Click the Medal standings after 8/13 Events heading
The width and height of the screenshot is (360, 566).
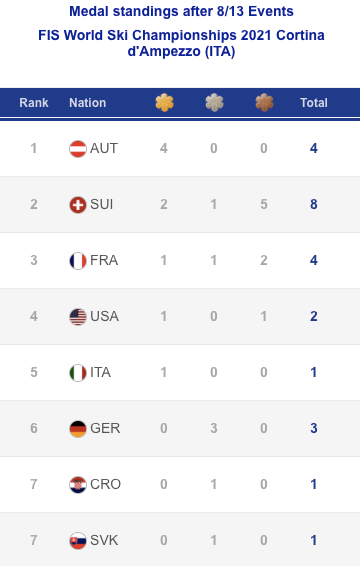181,11
